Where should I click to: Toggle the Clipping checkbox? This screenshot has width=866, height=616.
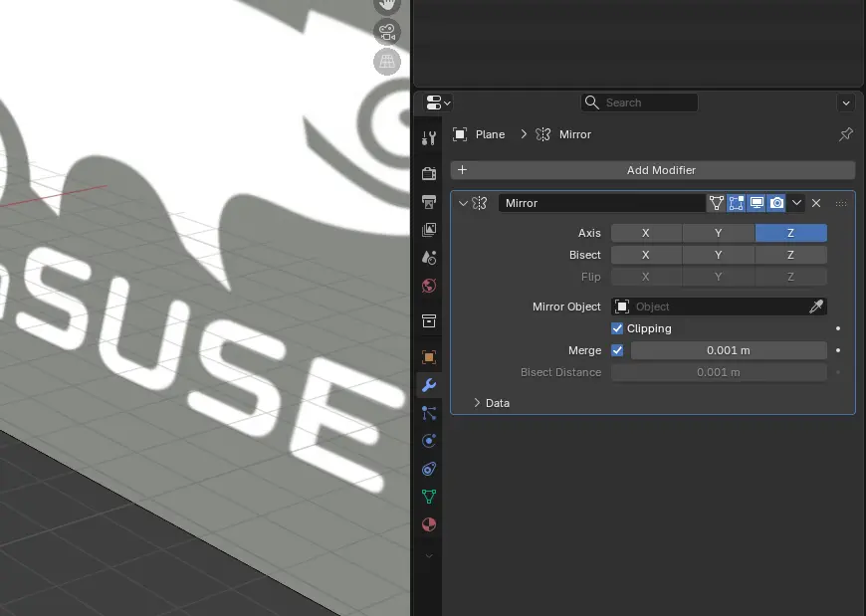point(617,328)
